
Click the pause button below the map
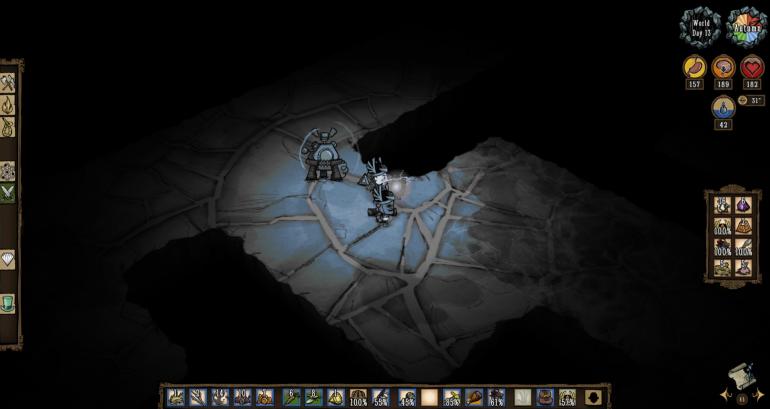742,399
